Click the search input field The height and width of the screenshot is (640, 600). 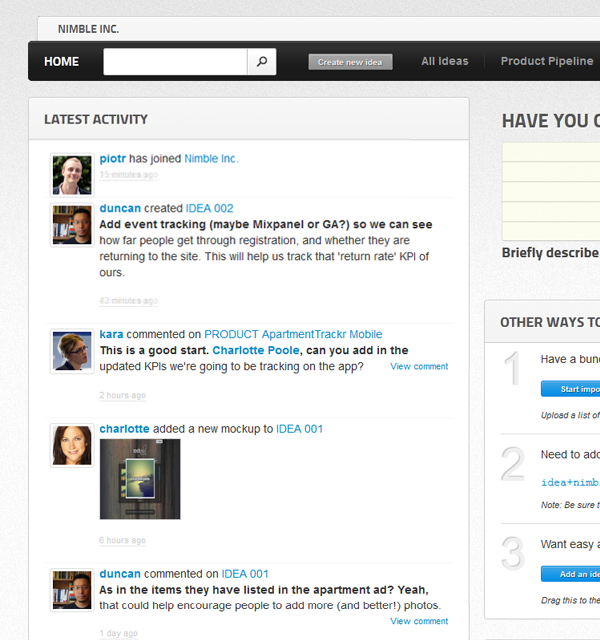coord(175,62)
